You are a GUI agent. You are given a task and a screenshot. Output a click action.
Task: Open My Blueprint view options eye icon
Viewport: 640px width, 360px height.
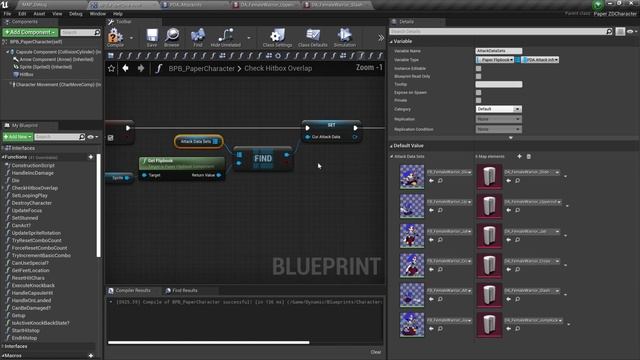[93, 137]
